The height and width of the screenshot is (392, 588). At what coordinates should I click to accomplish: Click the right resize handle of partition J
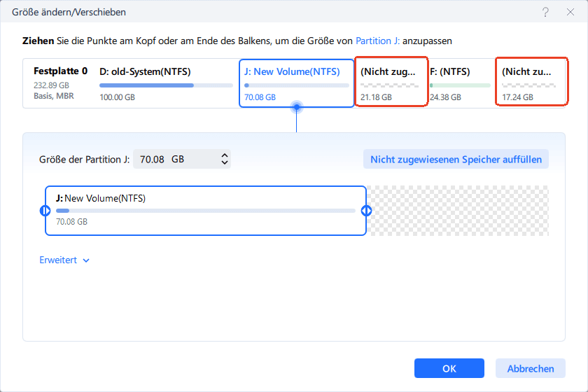(365, 211)
